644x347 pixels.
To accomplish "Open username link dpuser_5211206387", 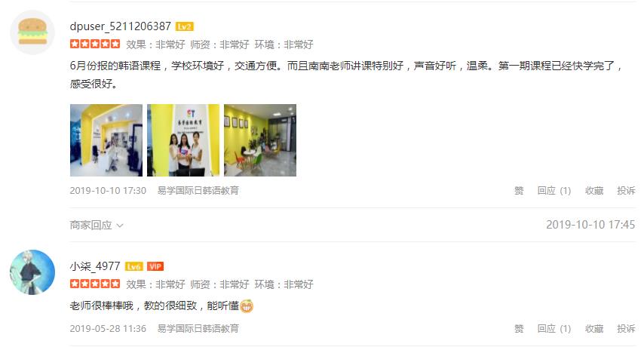I will [x=121, y=26].
